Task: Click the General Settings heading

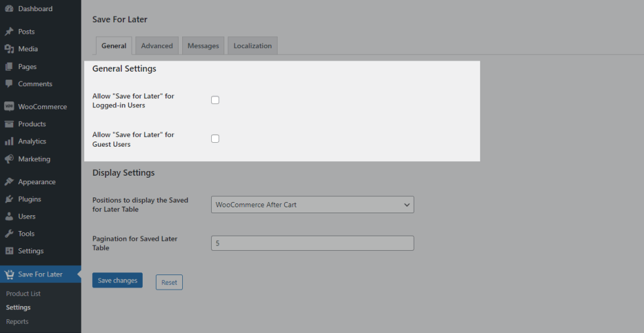Action: tap(124, 68)
